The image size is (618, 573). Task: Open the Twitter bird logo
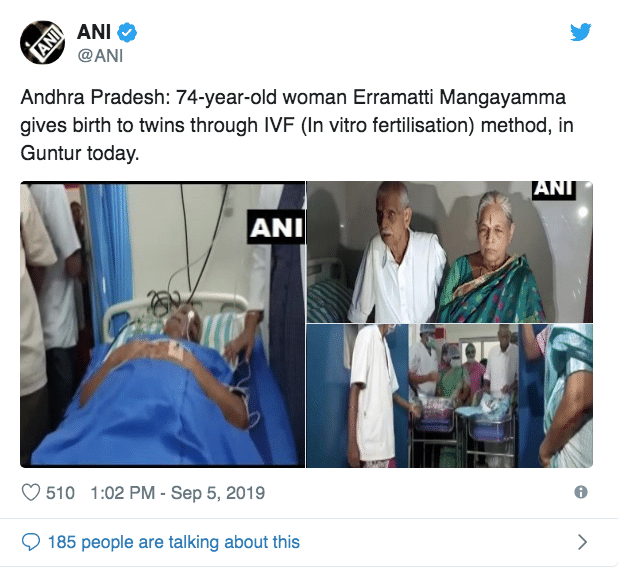pos(580,32)
